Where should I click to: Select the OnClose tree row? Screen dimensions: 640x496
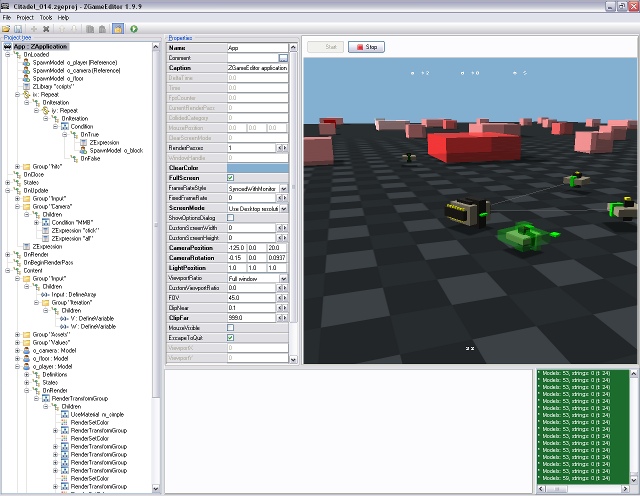point(33,175)
